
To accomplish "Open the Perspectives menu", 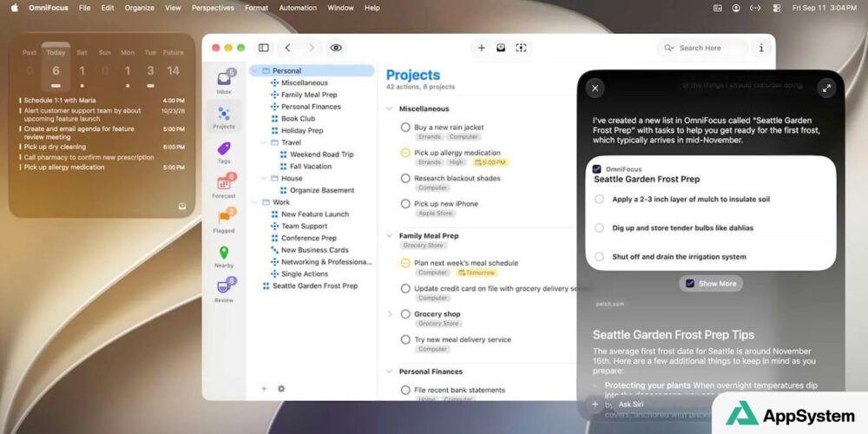I will tap(213, 8).
